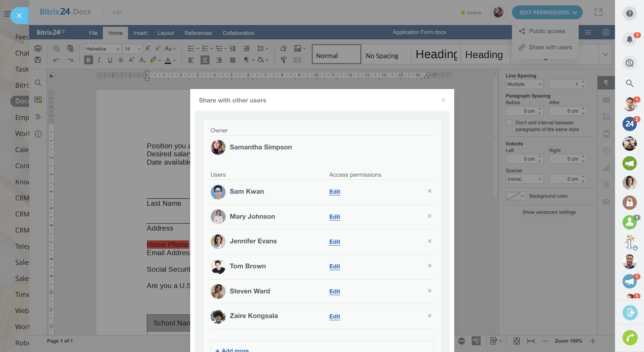
Task: Click the clear style eraser icon
Action: 283,48
